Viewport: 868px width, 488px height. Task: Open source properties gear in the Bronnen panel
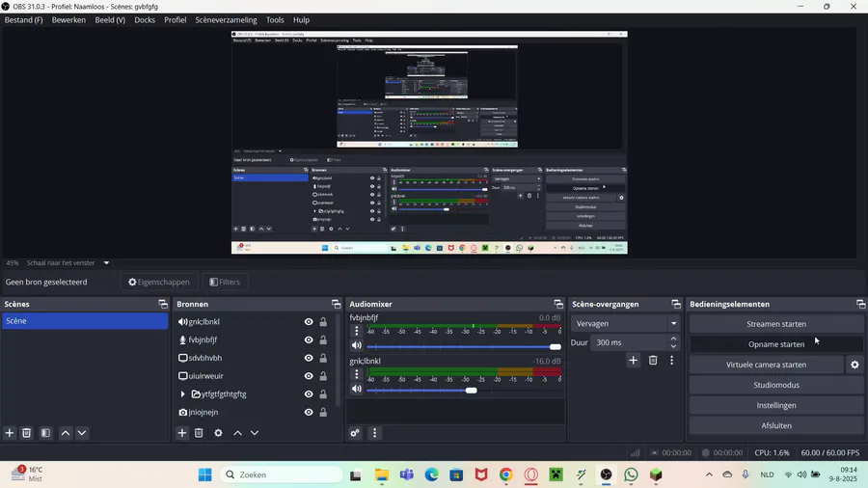(x=218, y=433)
